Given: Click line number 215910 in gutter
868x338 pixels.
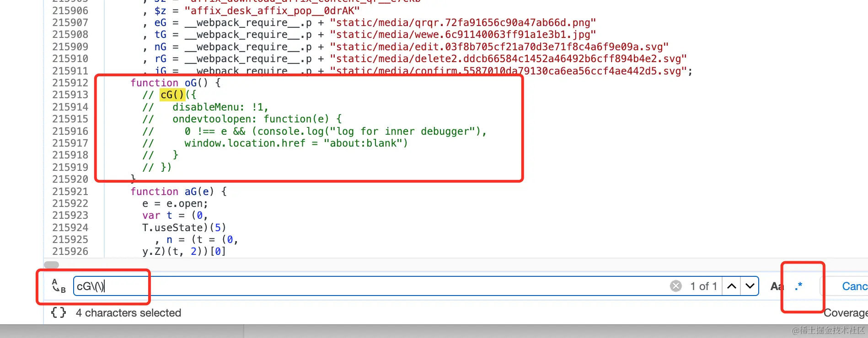Looking at the screenshot, I should (x=70, y=58).
